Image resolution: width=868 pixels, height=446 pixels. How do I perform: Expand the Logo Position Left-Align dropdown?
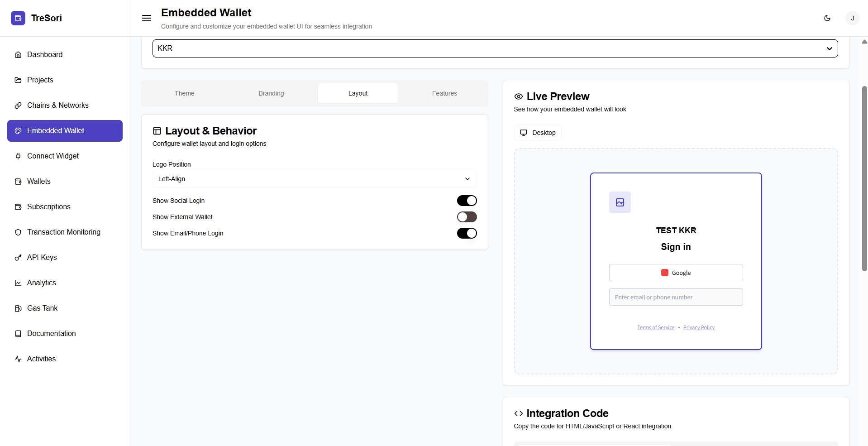click(x=314, y=179)
